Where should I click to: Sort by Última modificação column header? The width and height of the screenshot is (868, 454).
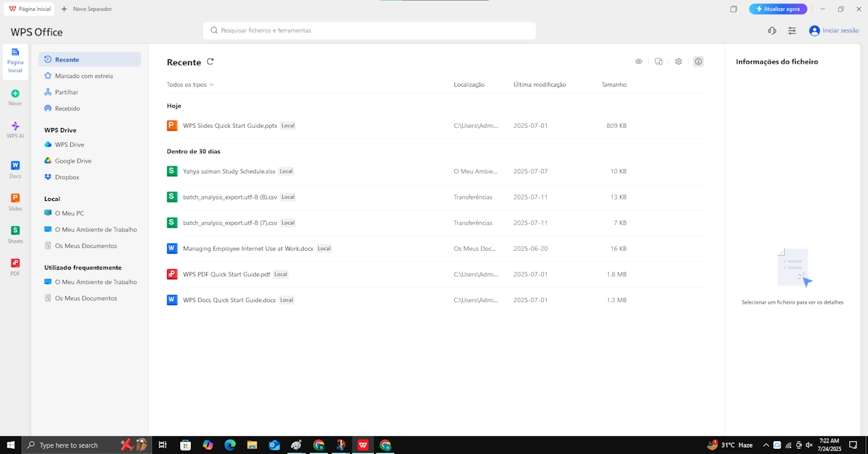click(x=540, y=85)
